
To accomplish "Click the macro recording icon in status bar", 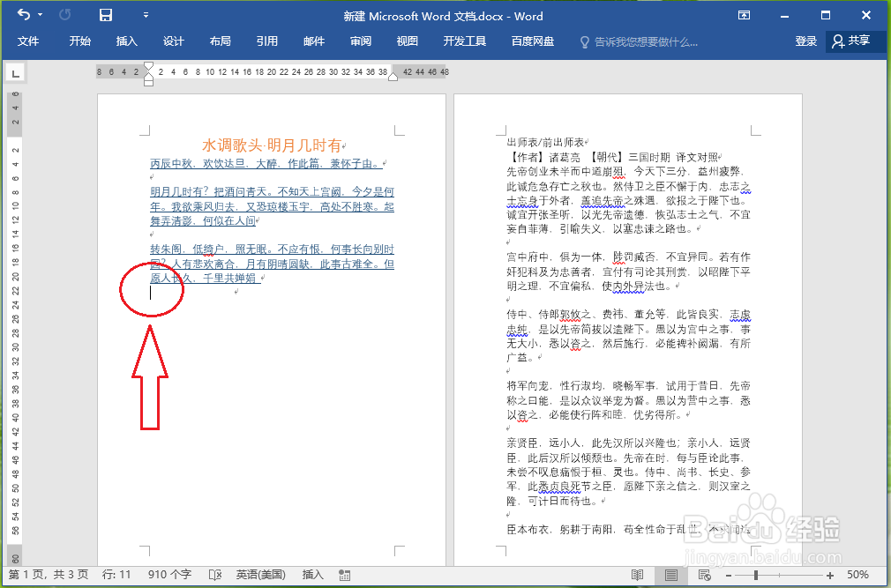I will pyautogui.click(x=343, y=575).
